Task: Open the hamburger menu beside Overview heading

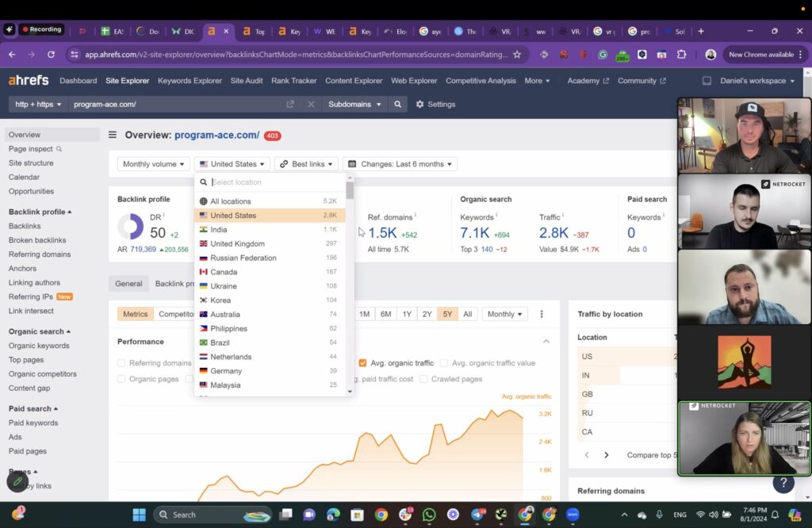Action: click(x=111, y=135)
